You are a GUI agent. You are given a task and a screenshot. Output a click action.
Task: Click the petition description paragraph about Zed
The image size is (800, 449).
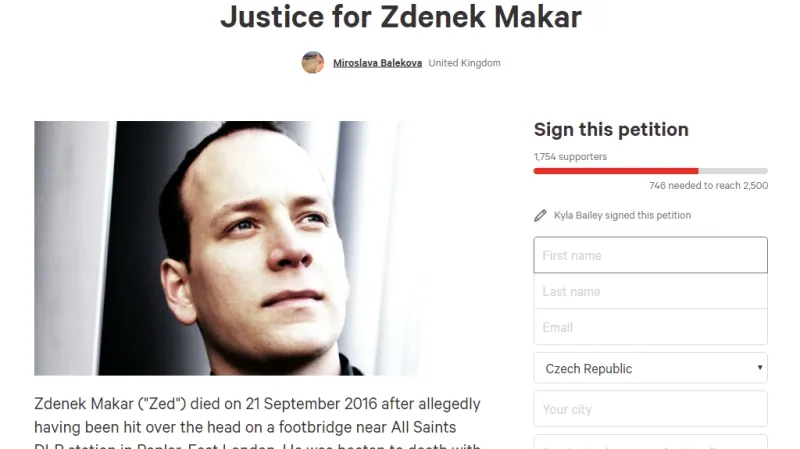point(258,422)
